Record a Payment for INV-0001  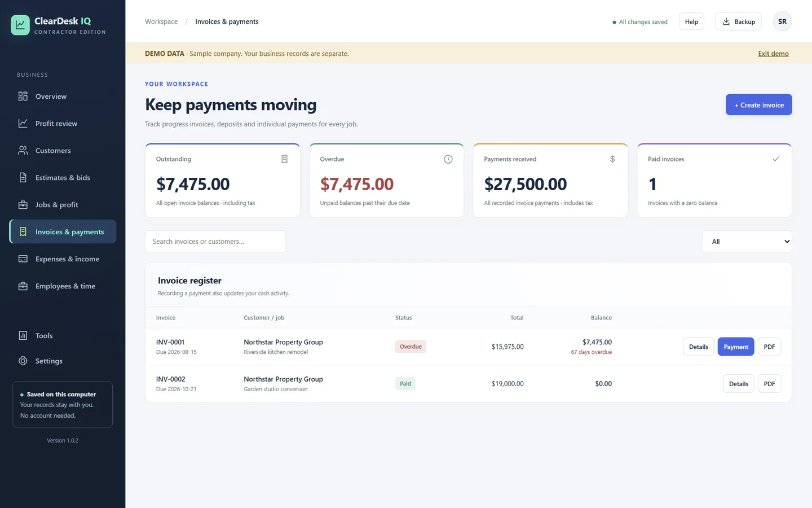pyautogui.click(x=736, y=347)
